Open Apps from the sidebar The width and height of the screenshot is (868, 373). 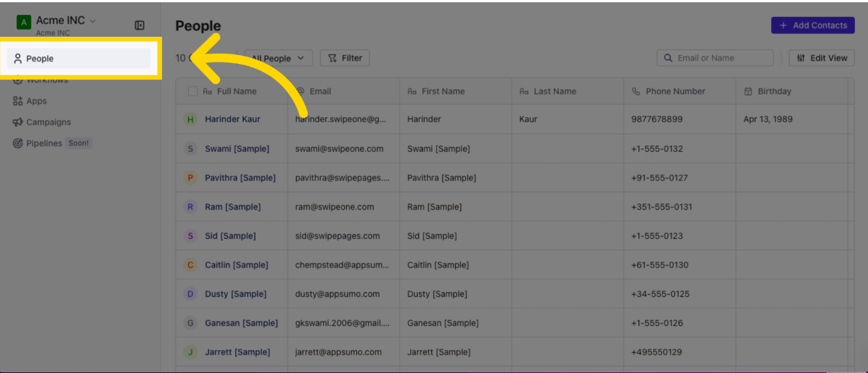(x=37, y=101)
